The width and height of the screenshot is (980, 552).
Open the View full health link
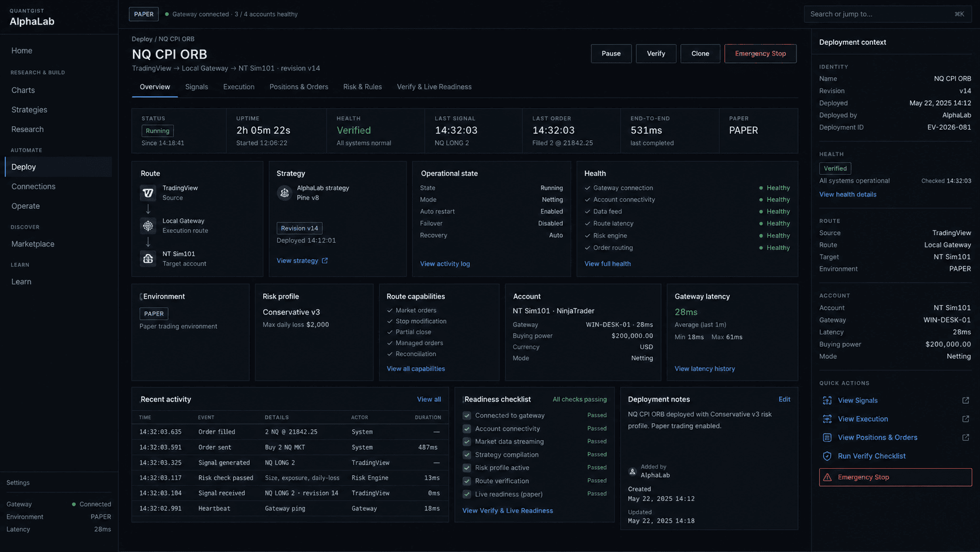click(607, 264)
